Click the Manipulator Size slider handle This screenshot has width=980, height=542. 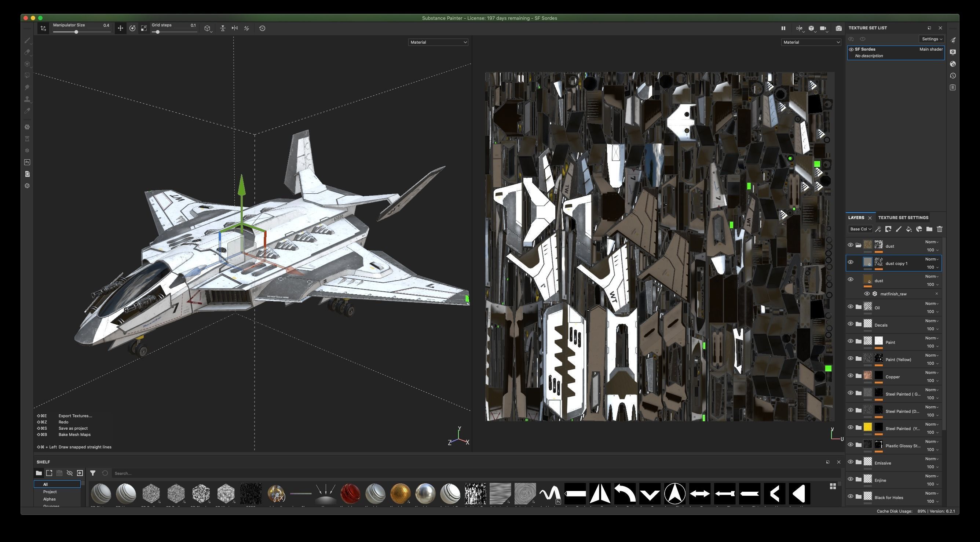coord(76,32)
